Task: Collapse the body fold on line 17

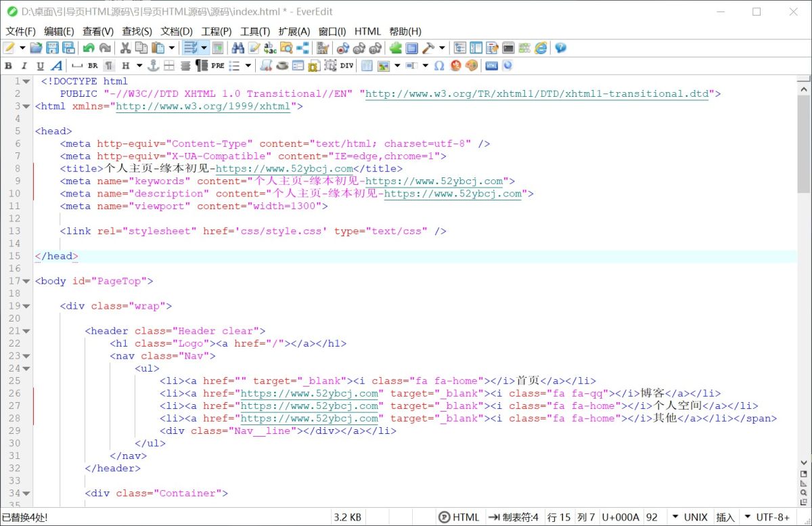Action: click(26, 281)
